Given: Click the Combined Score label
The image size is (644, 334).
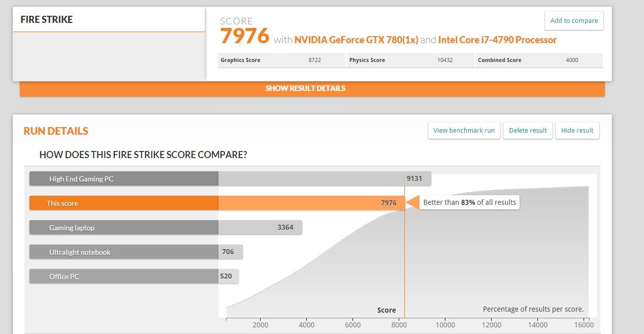Looking at the screenshot, I should [500, 60].
